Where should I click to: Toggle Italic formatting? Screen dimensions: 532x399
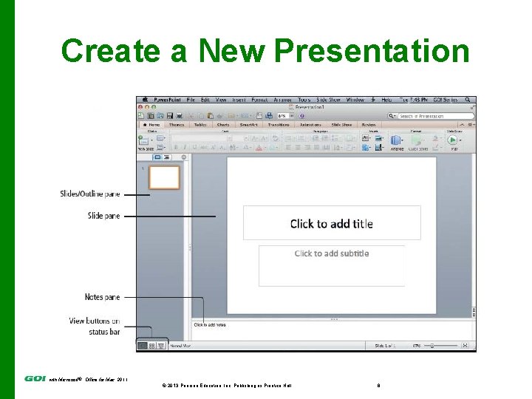click(x=185, y=147)
